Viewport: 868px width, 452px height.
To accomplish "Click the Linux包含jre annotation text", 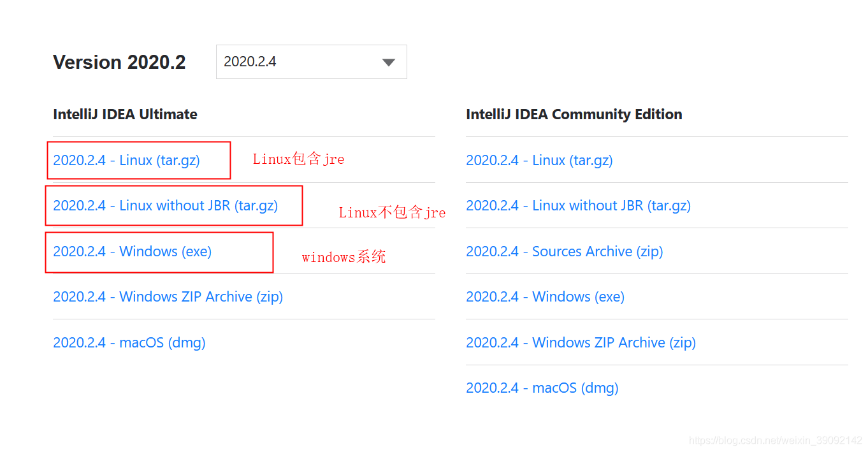I will click(298, 159).
